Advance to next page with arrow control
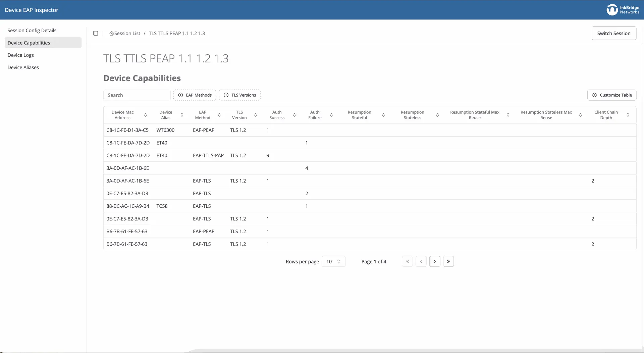Screen dimensions: 644x353 coord(435,261)
